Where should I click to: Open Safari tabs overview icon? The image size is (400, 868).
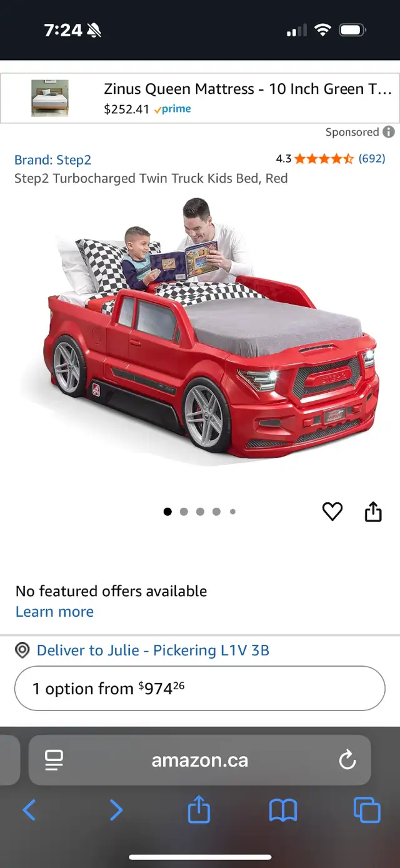tap(367, 810)
